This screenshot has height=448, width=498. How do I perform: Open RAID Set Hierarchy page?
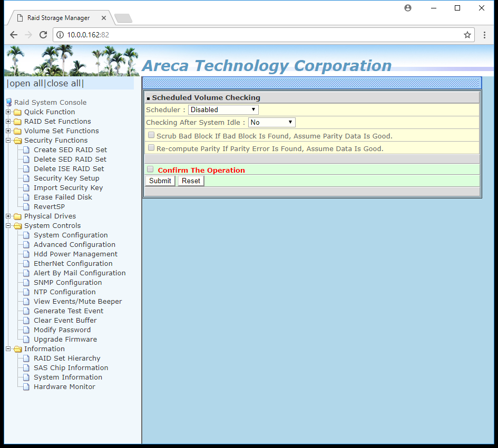pos(67,358)
